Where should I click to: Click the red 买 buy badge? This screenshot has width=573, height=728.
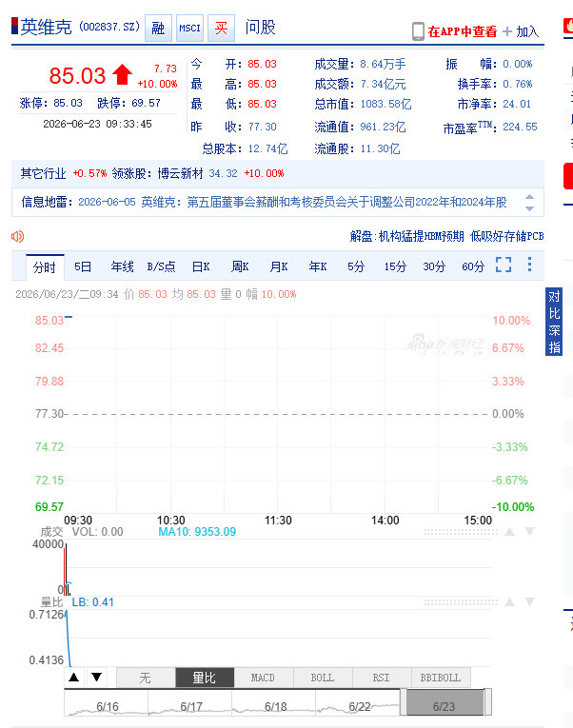coord(221,28)
